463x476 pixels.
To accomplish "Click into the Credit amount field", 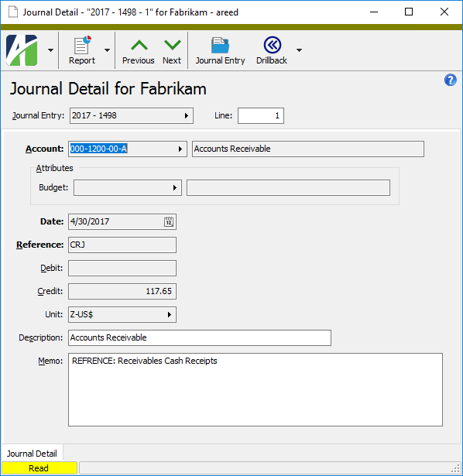I will coord(122,292).
